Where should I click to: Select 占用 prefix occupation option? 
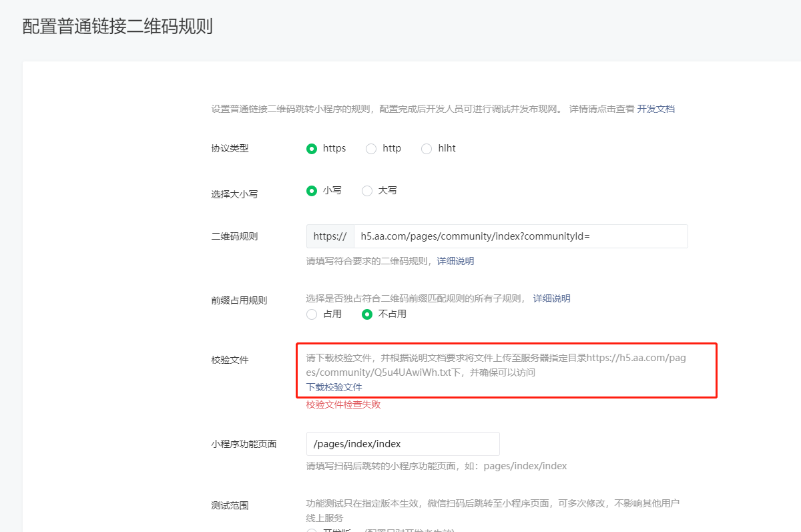click(x=312, y=314)
